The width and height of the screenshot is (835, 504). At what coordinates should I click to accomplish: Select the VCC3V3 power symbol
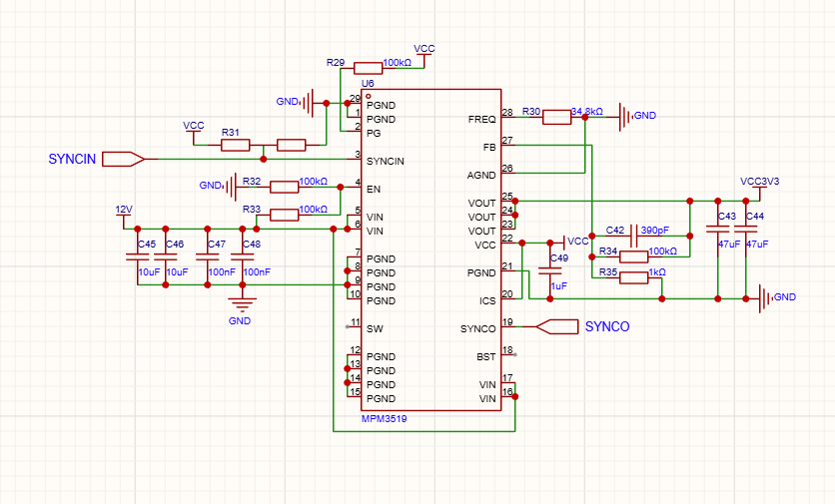760,184
